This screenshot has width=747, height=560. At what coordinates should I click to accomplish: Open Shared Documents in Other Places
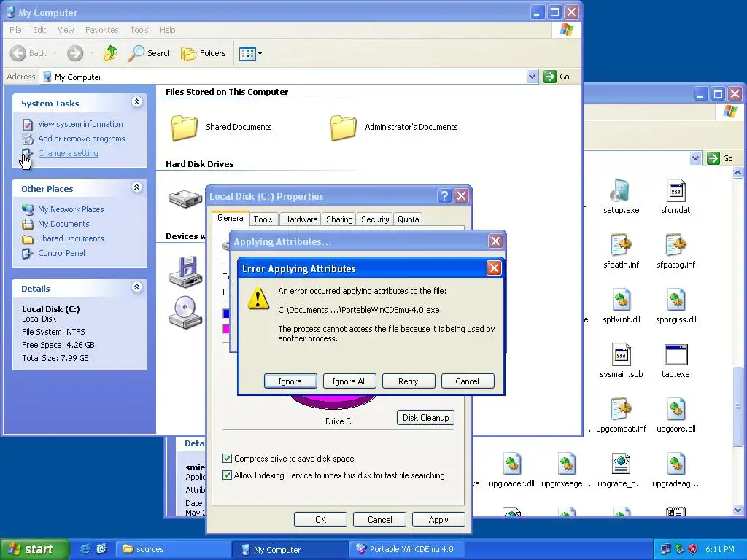coord(71,238)
